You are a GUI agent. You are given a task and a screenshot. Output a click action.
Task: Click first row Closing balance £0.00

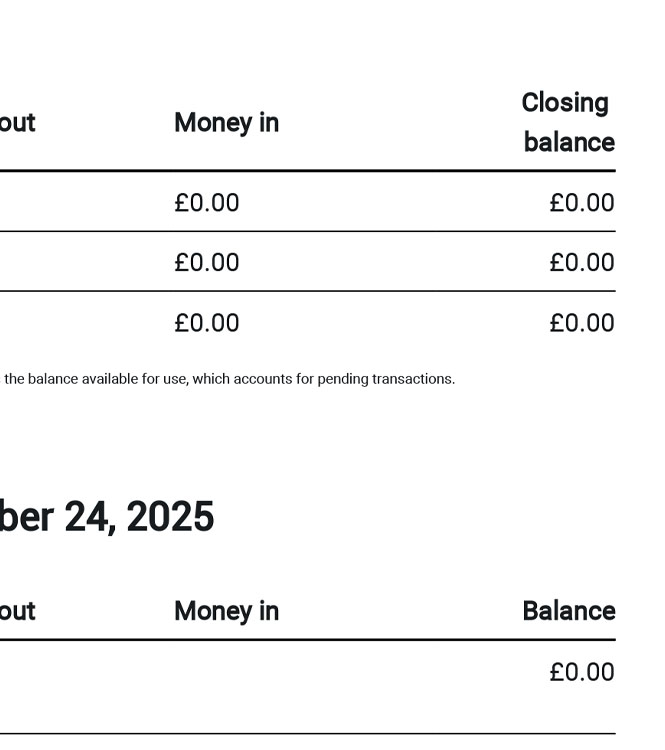tap(581, 203)
